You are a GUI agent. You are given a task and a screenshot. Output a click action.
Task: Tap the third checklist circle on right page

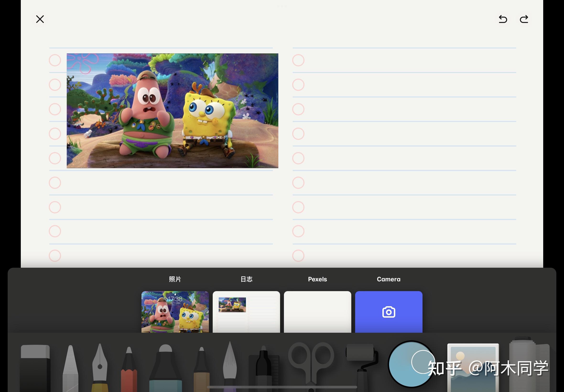pos(298,109)
